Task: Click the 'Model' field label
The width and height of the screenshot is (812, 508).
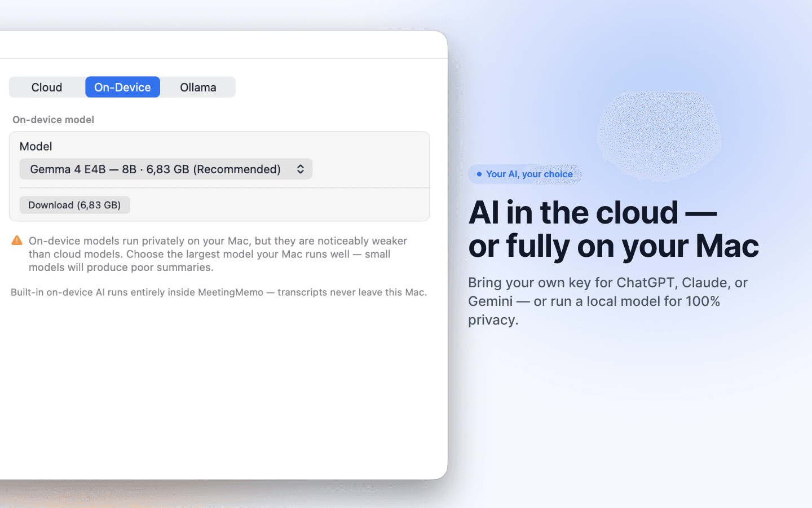Action: [36, 146]
